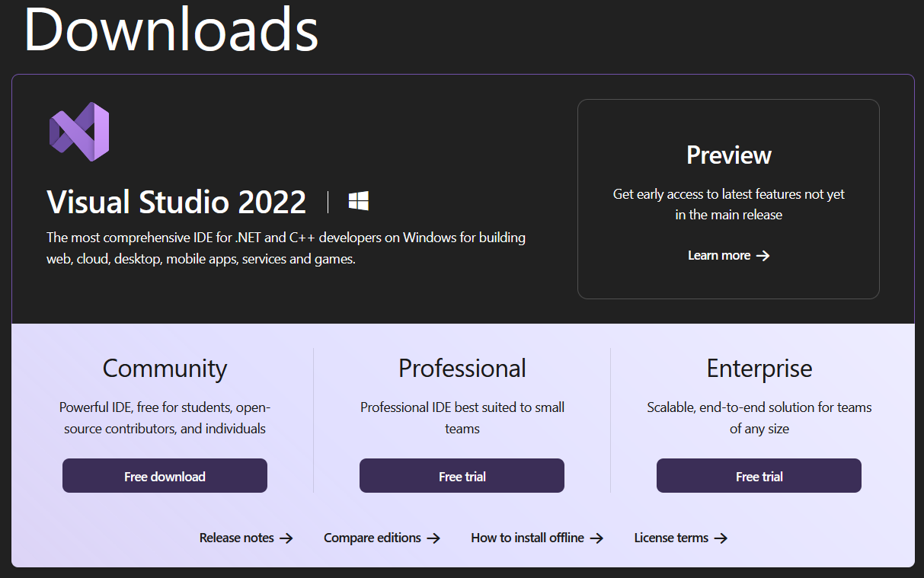This screenshot has width=924, height=578.
Task: Click the arrow next to Learn more
Action: click(763, 256)
